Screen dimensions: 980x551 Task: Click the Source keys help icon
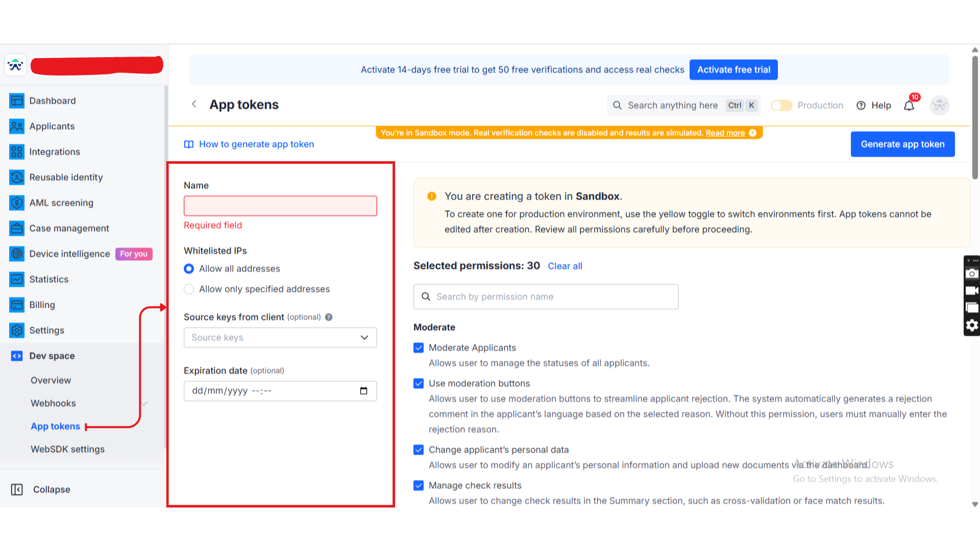329,317
